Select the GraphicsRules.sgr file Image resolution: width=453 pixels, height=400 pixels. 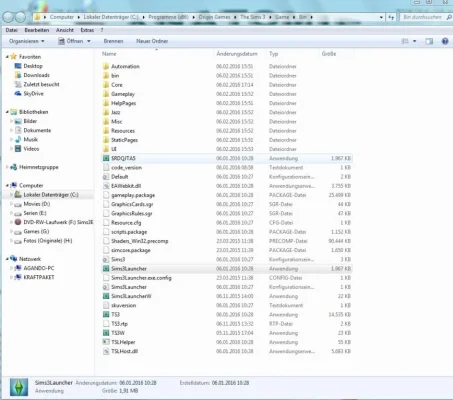pyautogui.click(x=132, y=213)
